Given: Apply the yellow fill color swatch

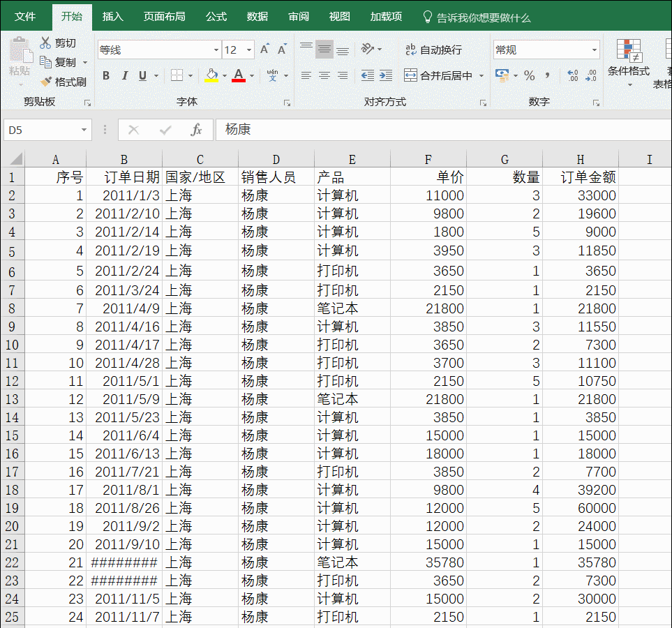Looking at the screenshot, I should pos(212,75).
